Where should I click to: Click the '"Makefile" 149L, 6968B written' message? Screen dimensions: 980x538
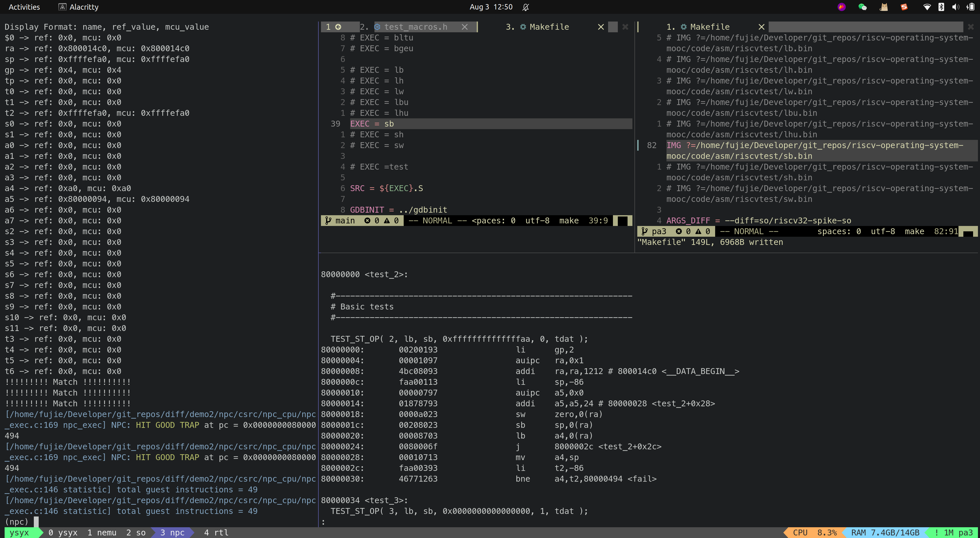710,242
